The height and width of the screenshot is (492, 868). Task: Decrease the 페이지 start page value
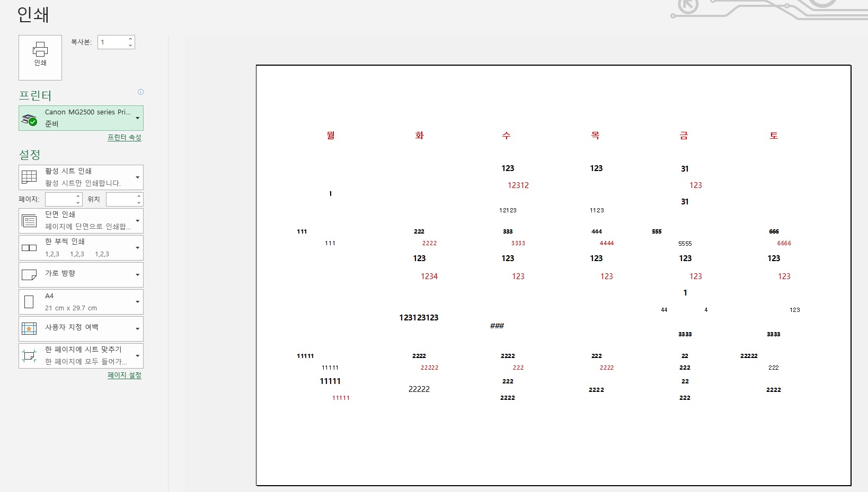click(78, 202)
